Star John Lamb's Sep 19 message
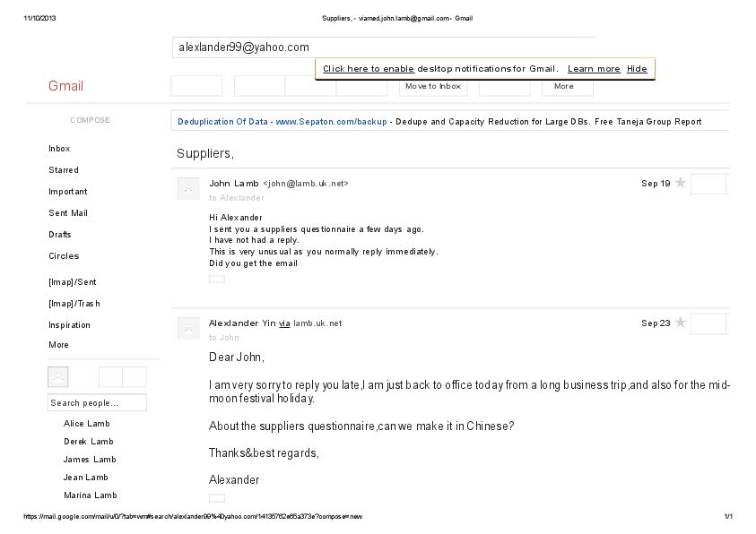This screenshot has width=756, height=534. tap(680, 183)
